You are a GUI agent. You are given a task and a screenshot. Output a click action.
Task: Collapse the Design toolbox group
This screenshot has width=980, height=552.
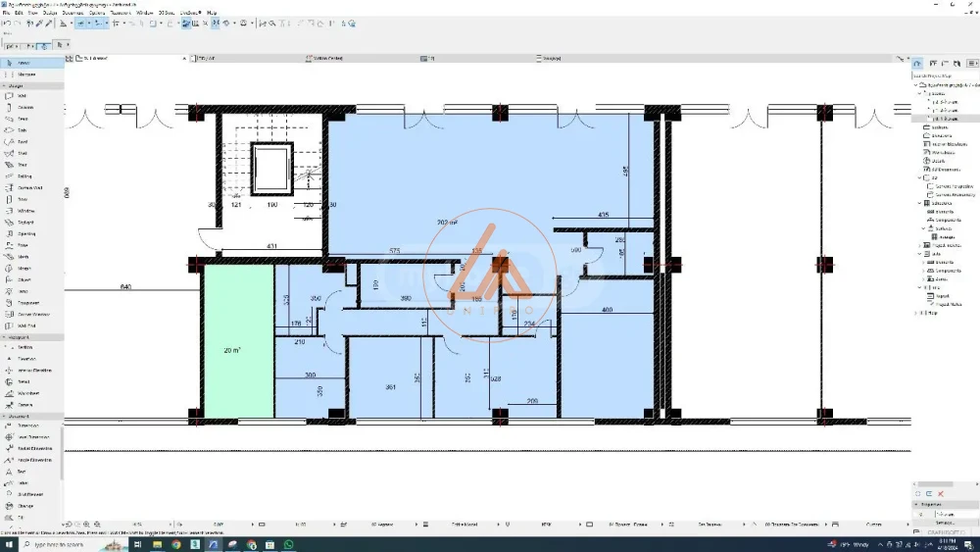[x=4, y=86]
